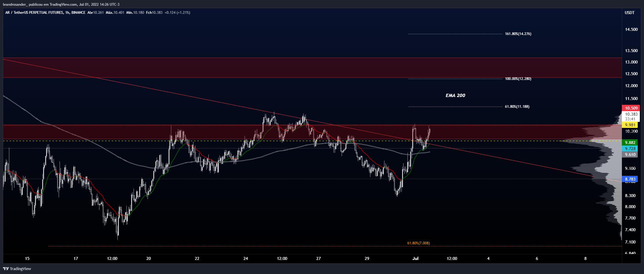The image size is (644, 274).
Task: Click the 33:41 candle countdown timer
Action: (x=630, y=119)
